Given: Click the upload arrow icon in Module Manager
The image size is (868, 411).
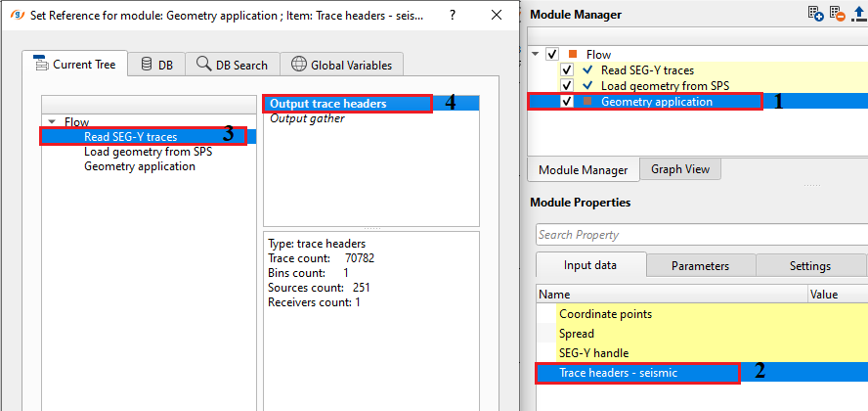Looking at the screenshot, I should [858, 14].
